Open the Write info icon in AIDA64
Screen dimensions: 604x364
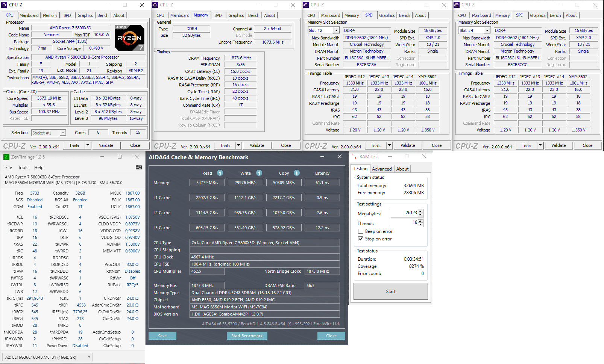pos(259,173)
